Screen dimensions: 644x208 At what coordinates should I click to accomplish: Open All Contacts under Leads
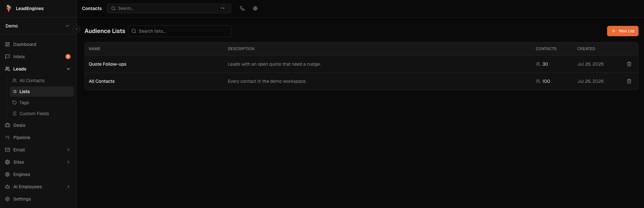(42, 81)
